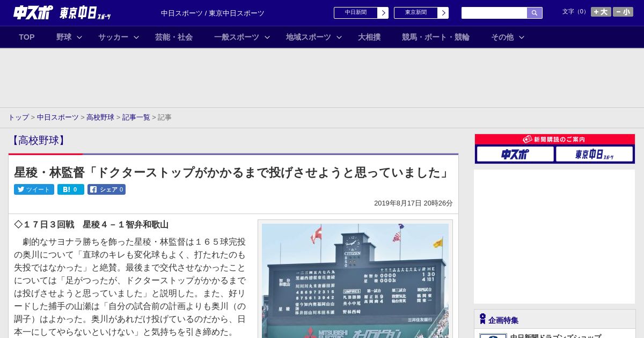This screenshot has width=644, height=338.
Task: Open サッカー menu
Action: tap(113, 37)
